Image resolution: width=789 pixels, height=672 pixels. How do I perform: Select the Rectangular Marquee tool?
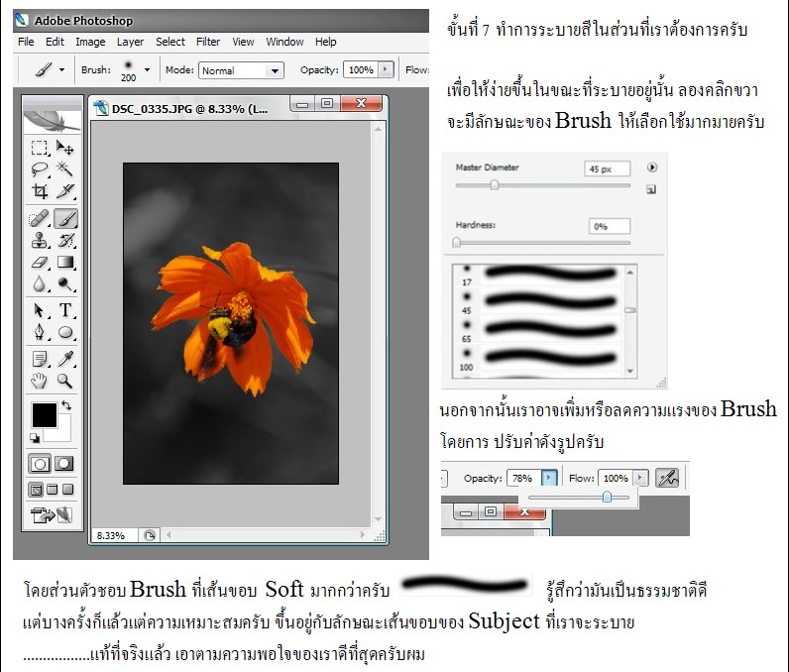tap(40, 148)
